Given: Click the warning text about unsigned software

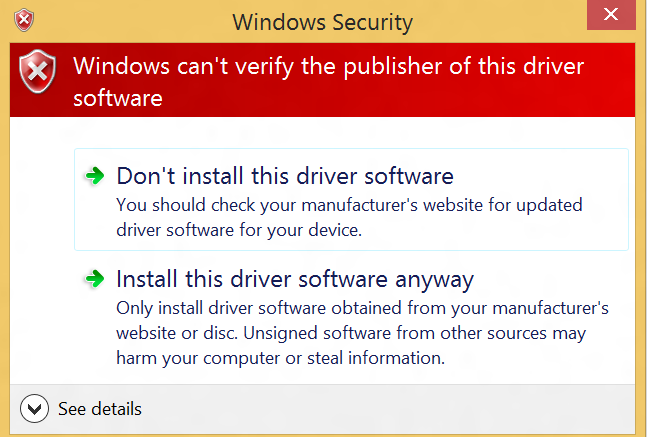Looking at the screenshot, I should 362,333.
